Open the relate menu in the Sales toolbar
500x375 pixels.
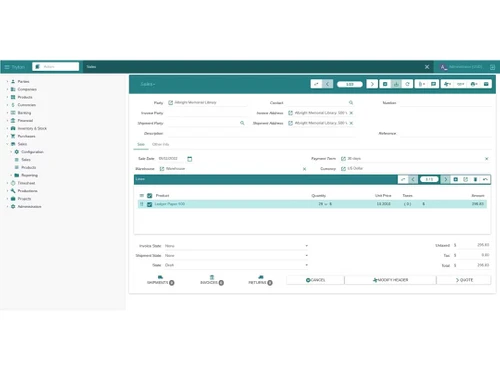460,84
